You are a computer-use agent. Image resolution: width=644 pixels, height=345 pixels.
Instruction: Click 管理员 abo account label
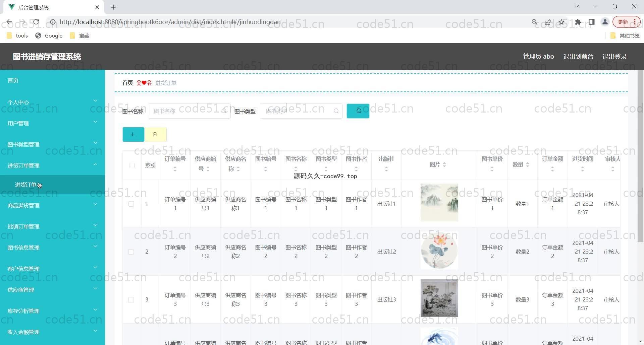coord(539,57)
